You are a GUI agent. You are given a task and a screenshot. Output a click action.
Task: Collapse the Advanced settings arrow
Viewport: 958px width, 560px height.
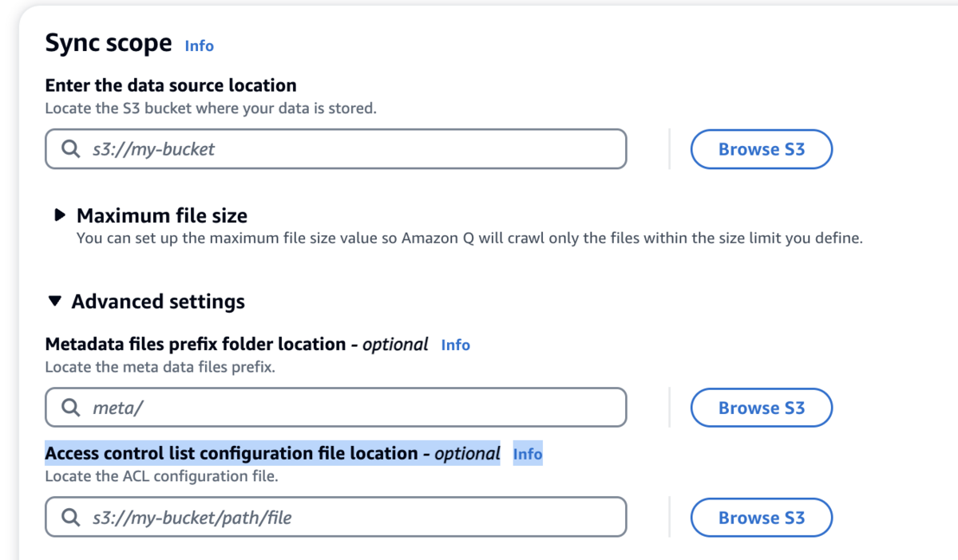[x=54, y=302]
